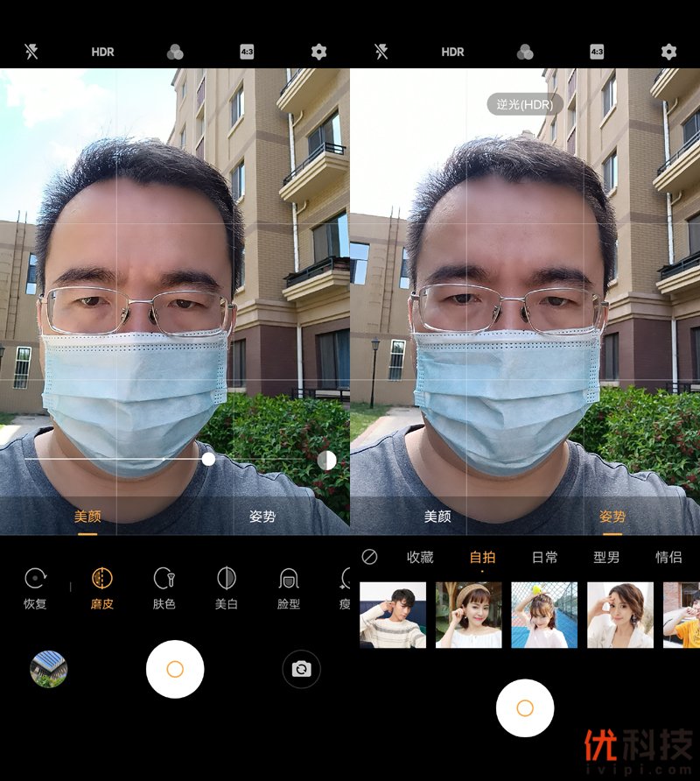This screenshot has width=700, height=781.
Task: Tap the before/after compare icon beside the slider
Action: coord(326,461)
